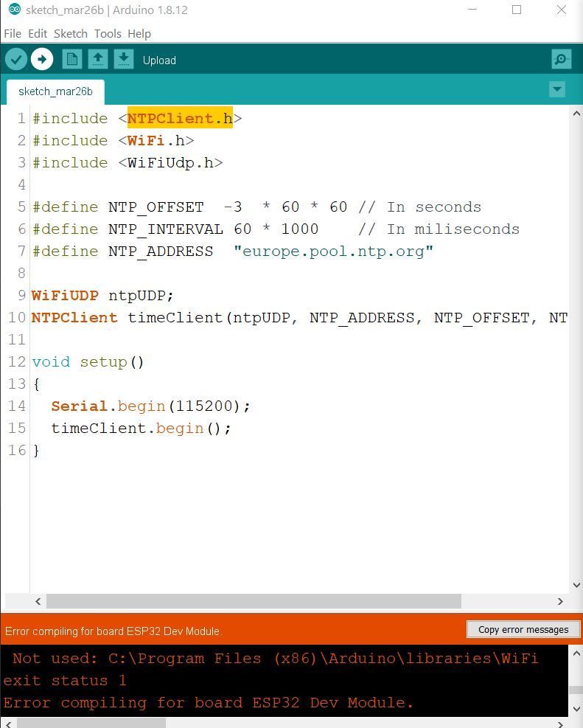
Task: Open the Edit menu
Action: point(38,34)
